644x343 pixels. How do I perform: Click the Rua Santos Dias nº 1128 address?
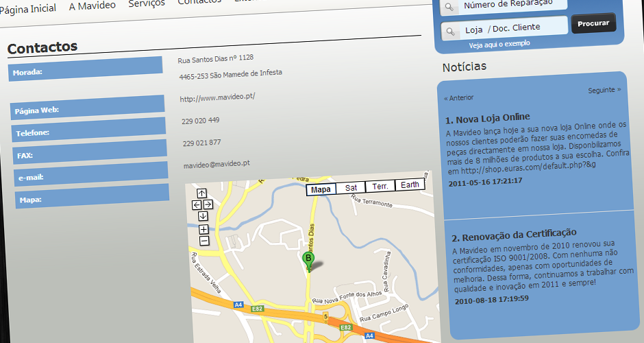tap(216, 59)
